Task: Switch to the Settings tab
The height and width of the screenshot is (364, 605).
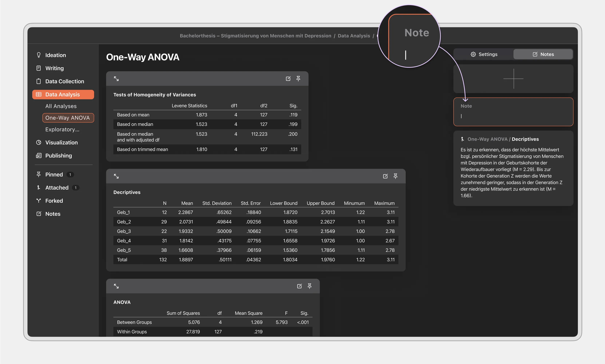Action: tap(484, 54)
